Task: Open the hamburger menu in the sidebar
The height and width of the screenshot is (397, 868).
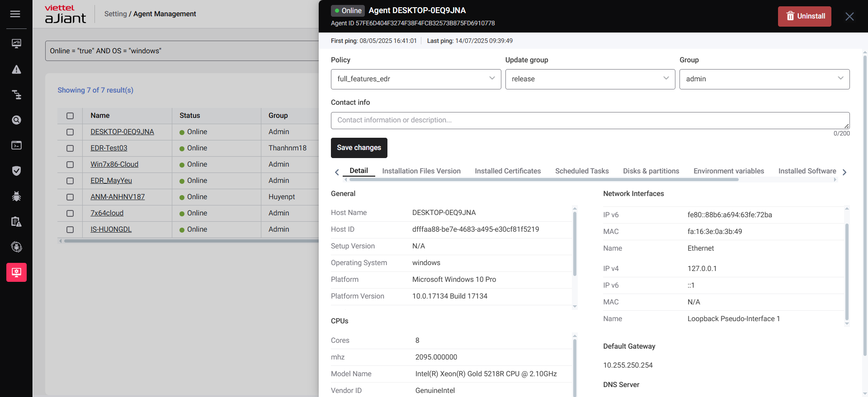Action: [15, 14]
